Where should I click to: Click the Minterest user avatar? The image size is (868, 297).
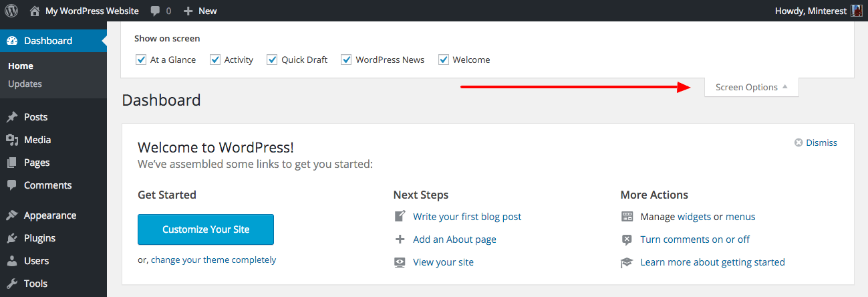[857, 11]
